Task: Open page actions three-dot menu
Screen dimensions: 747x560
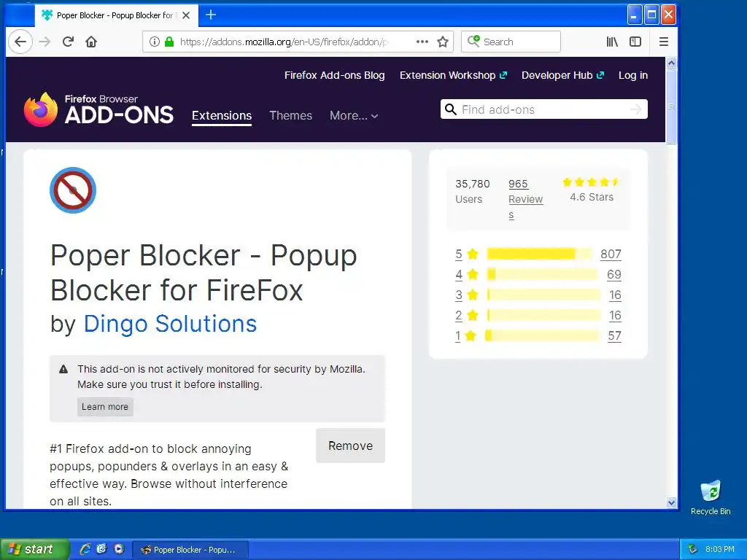Action: coord(422,42)
